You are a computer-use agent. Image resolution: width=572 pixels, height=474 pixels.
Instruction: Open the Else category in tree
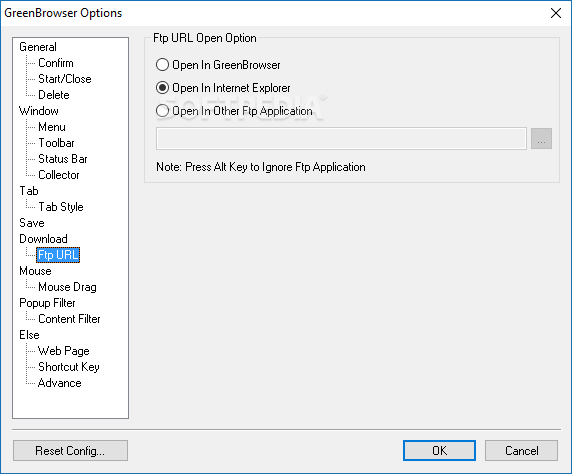(x=29, y=335)
